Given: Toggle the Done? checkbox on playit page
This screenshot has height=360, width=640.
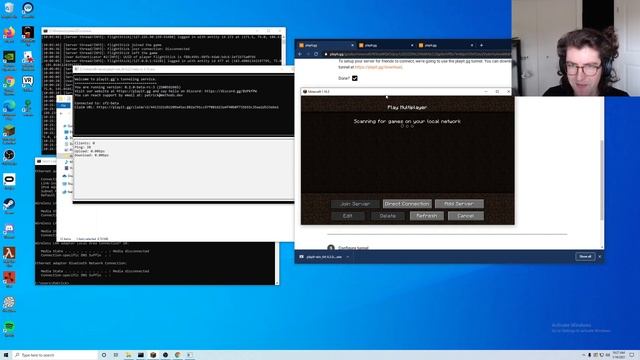Looking at the screenshot, I should point(355,78).
